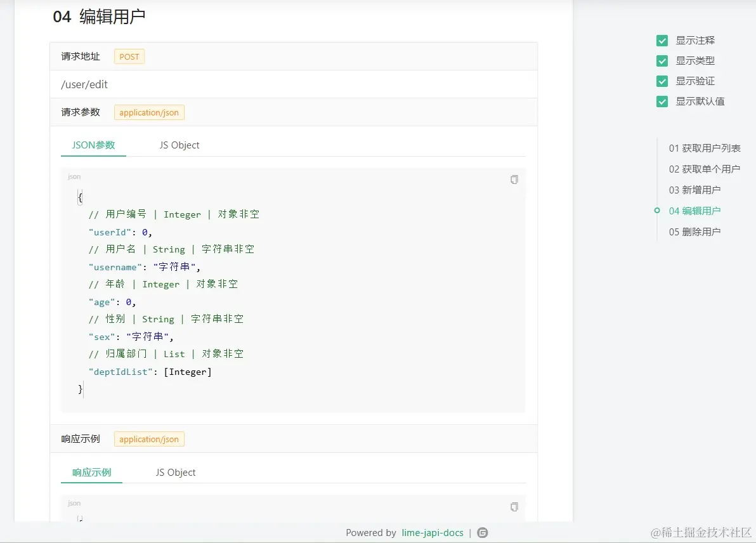
Task: Click the "sex": "字符串" line
Action: (x=131, y=337)
